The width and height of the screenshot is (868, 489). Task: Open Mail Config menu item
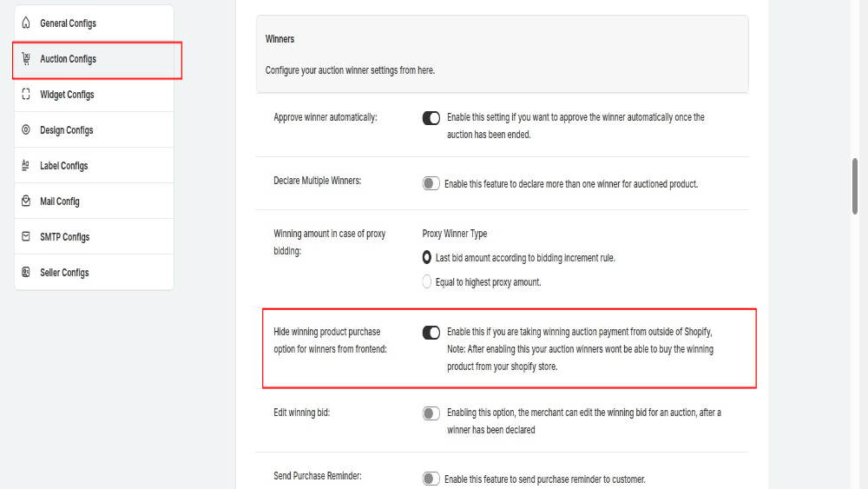[94, 201]
